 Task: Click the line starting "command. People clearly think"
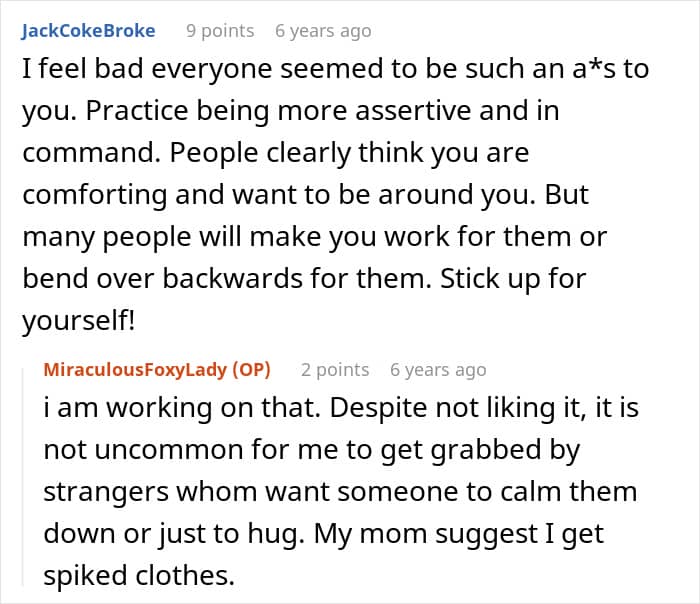coord(275,156)
